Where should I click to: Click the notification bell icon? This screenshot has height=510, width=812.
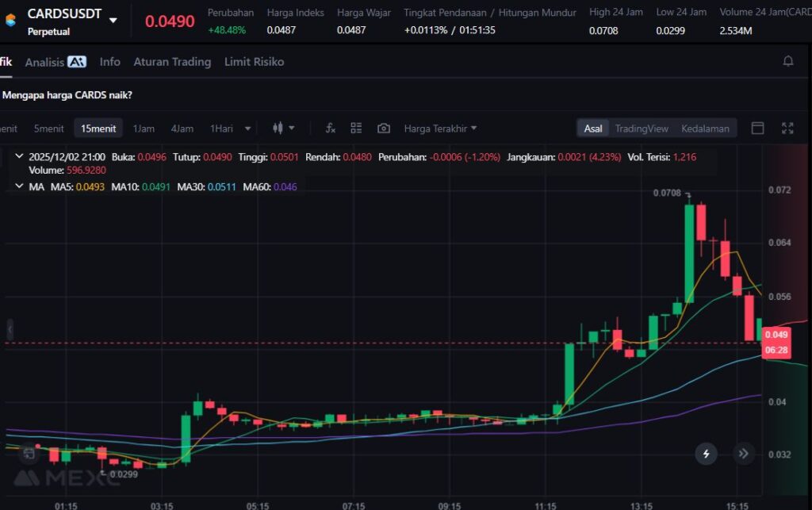[787, 62]
